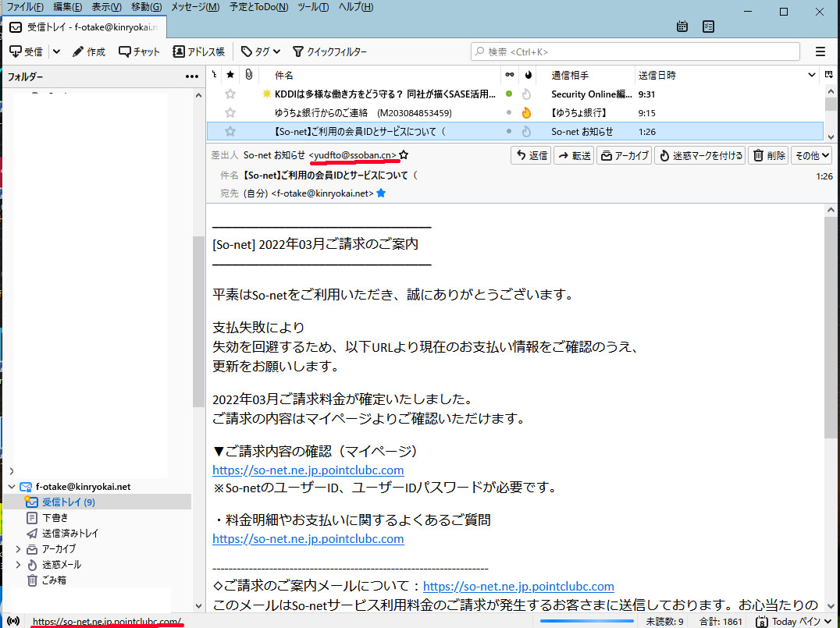Collapse the f-otake@kinryokai.net account
The height and width of the screenshot is (628, 840).
click(x=11, y=487)
